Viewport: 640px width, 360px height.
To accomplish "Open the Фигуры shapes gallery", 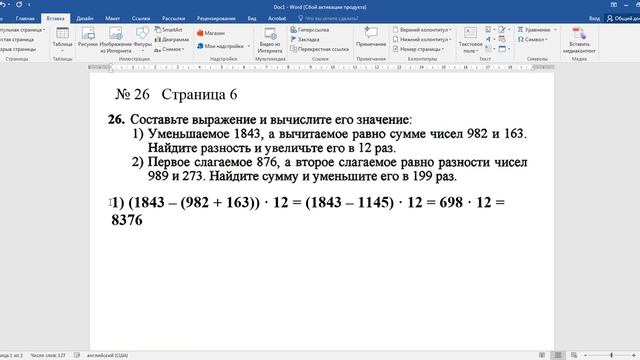I will (x=142, y=40).
